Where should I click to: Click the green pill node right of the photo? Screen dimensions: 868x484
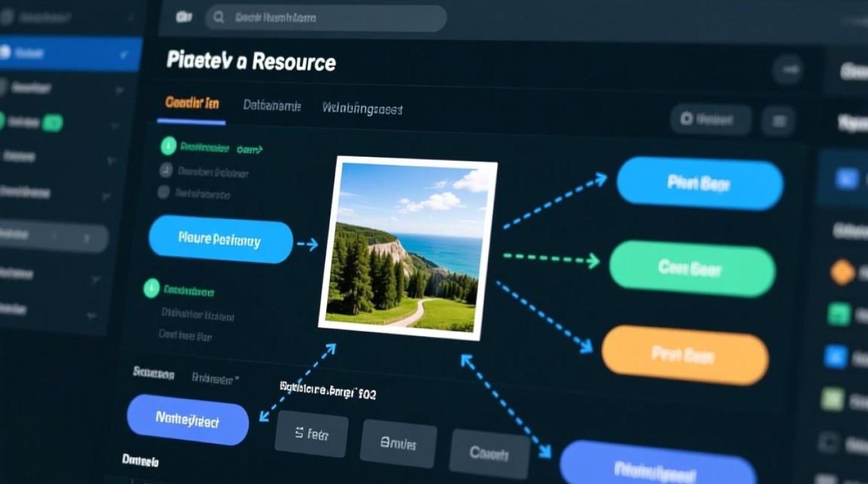692,268
